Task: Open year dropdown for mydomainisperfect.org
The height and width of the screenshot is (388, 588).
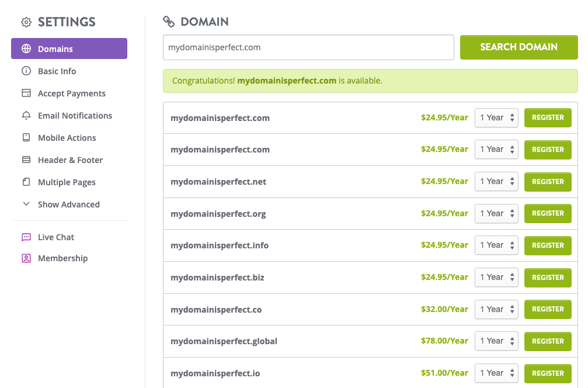Action: click(x=496, y=213)
